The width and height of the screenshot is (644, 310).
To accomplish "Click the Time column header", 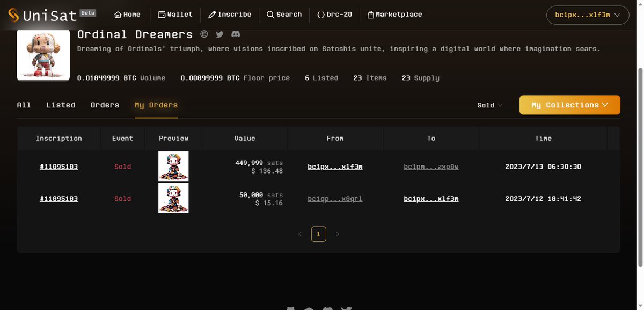I will tap(543, 138).
